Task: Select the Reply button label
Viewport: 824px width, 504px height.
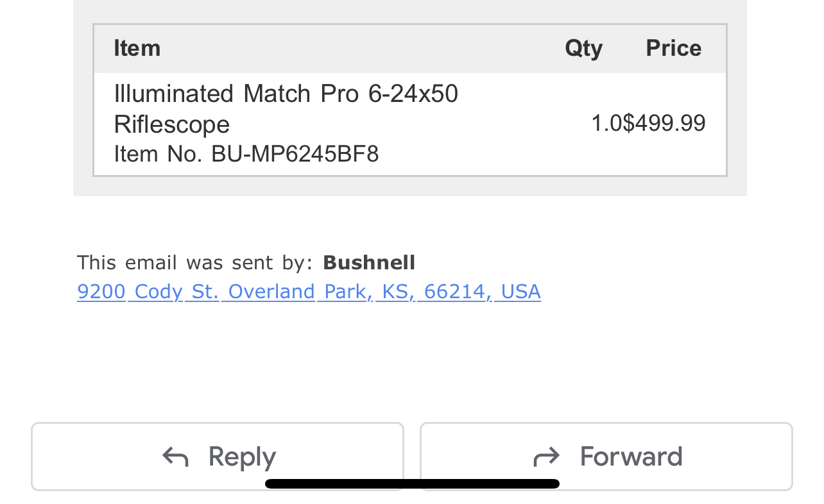Action: 242,457
